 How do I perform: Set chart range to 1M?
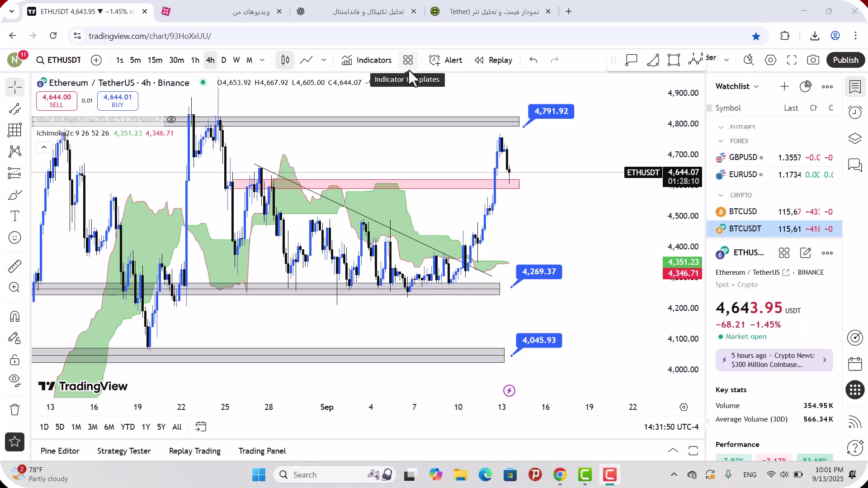point(76,427)
